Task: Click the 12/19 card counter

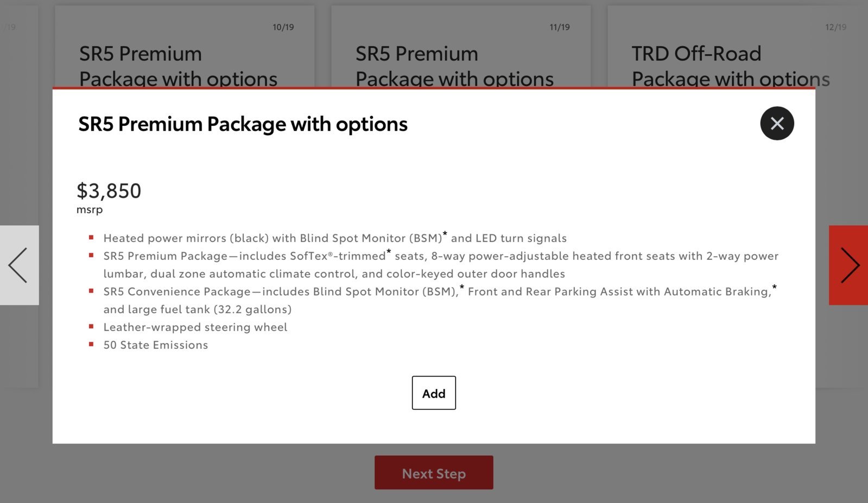Action: pos(836,27)
